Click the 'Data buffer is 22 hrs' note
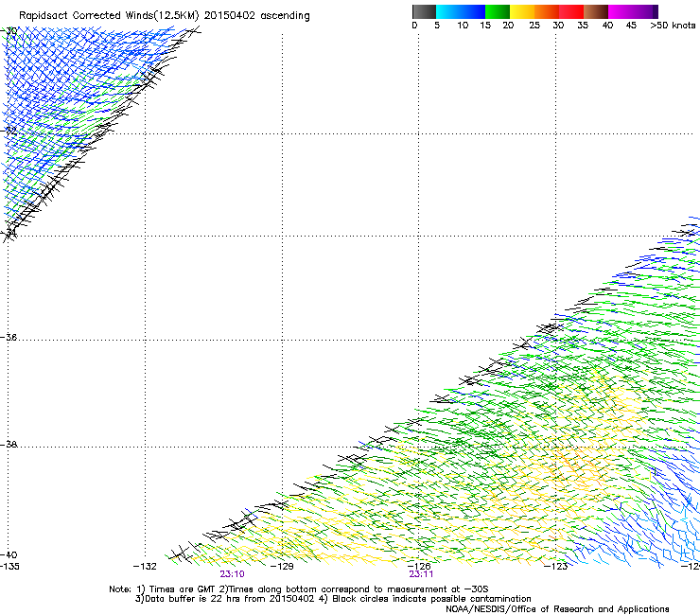 click(x=333, y=599)
